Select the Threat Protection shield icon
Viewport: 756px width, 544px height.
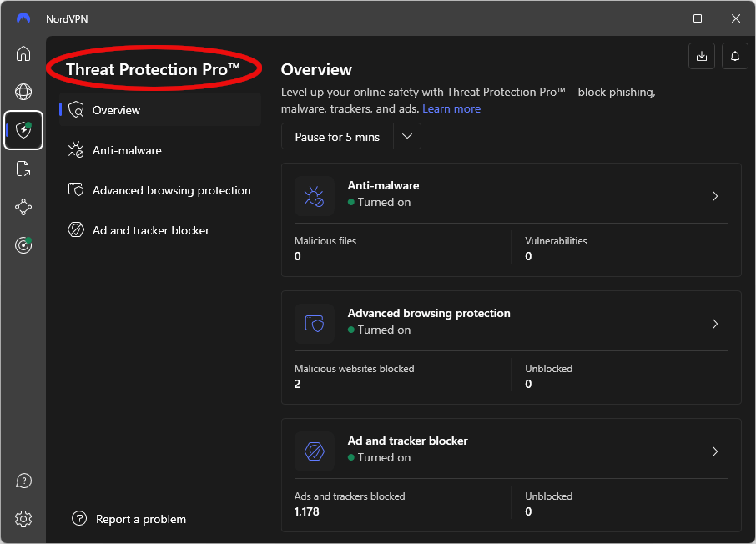23,130
